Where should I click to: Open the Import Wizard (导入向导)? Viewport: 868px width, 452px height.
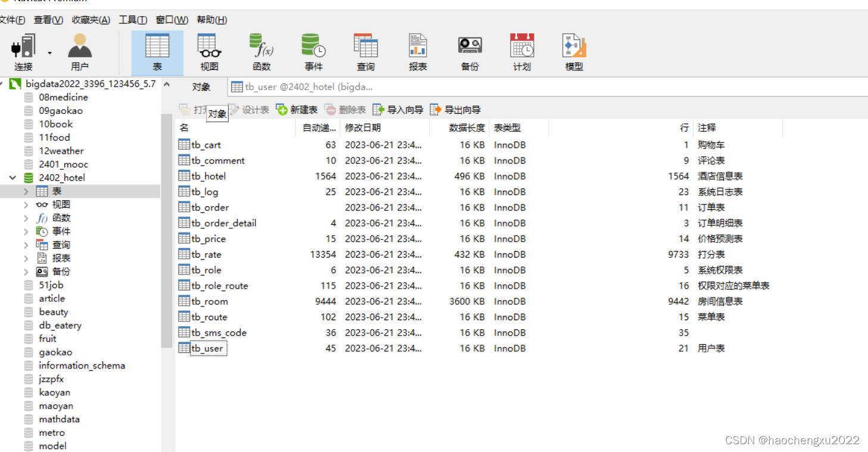tap(398, 110)
